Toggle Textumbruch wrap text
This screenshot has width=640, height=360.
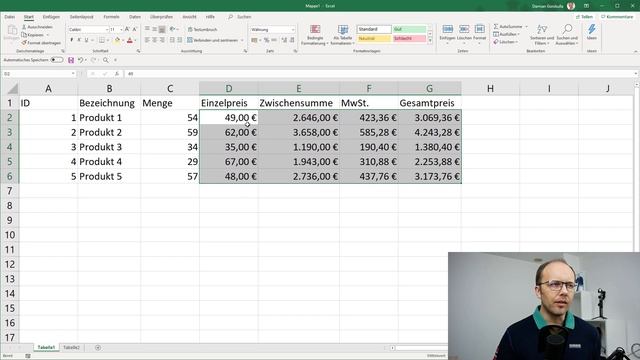coord(202,29)
